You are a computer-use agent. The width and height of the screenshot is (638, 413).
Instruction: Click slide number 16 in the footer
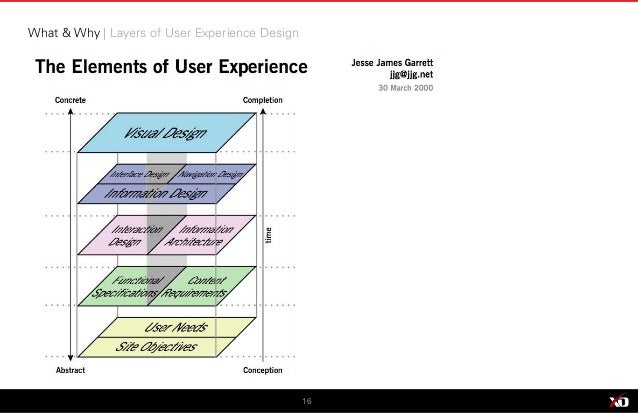coord(307,401)
